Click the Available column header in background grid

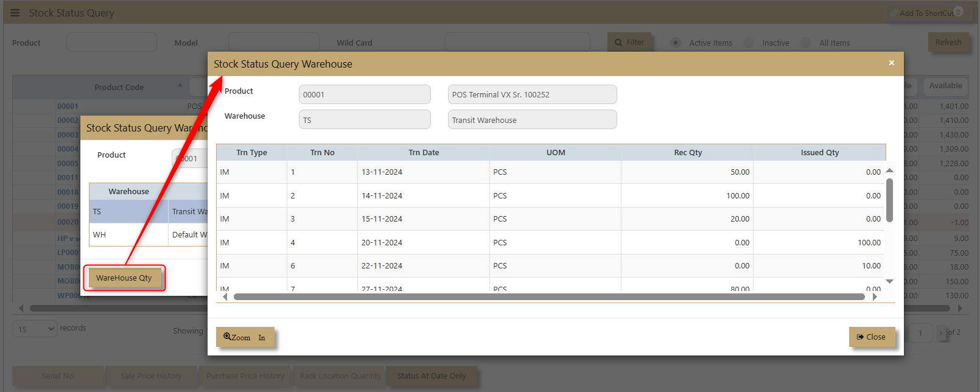click(945, 86)
